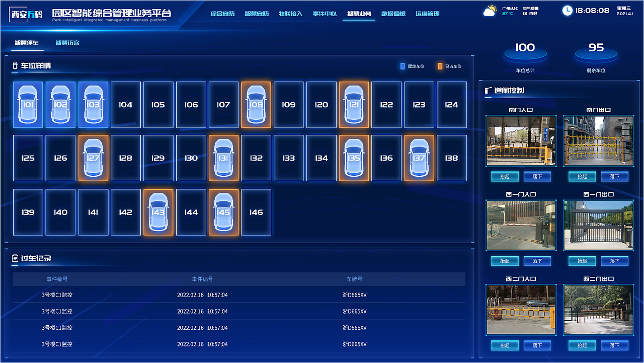Select empty parking slot 146
The width and height of the screenshot is (644, 363).
point(256,212)
